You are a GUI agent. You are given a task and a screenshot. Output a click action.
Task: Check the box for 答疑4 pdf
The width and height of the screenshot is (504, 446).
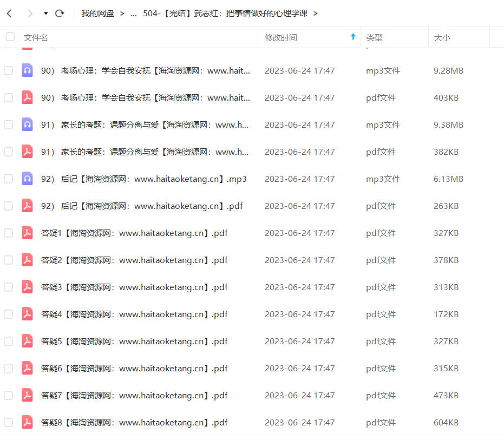click(x=8, y=314)
